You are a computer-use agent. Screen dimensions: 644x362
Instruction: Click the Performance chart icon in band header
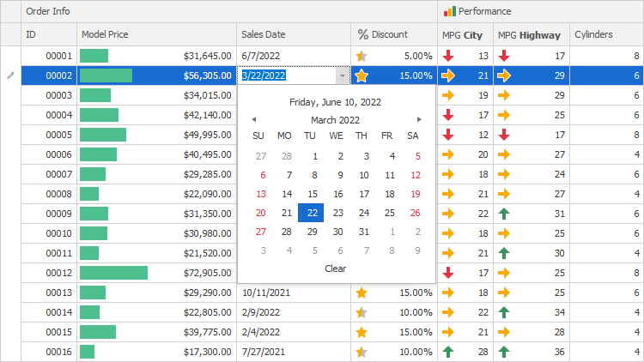tap(449, 11)
